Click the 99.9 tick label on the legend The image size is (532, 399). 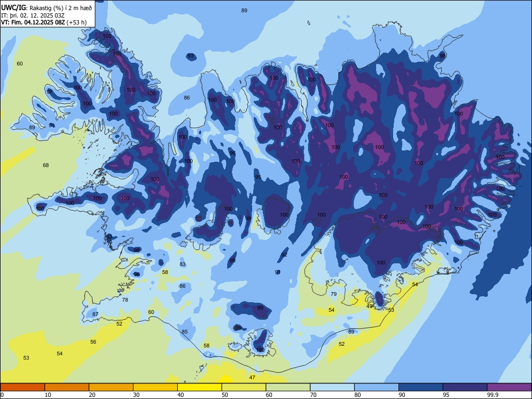tap(493, 395)
